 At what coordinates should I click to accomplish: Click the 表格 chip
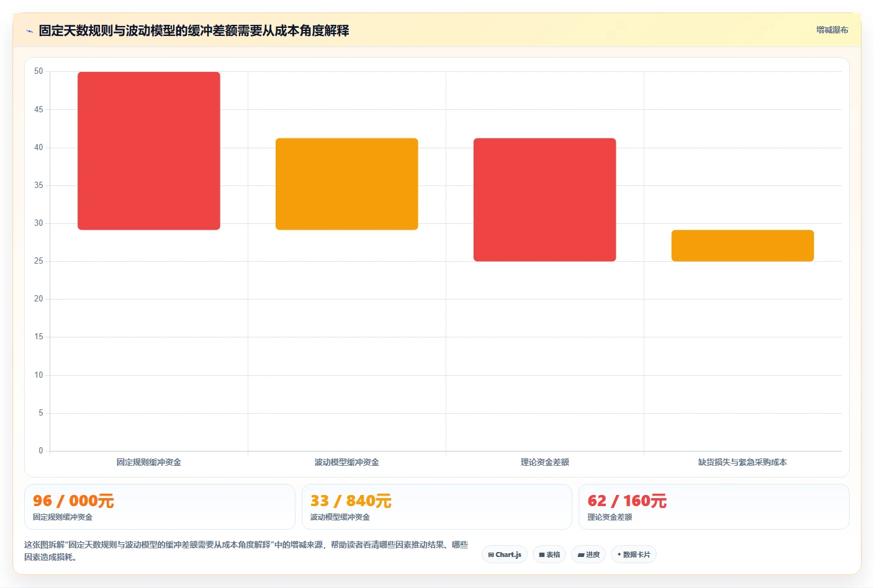point(549,555)
